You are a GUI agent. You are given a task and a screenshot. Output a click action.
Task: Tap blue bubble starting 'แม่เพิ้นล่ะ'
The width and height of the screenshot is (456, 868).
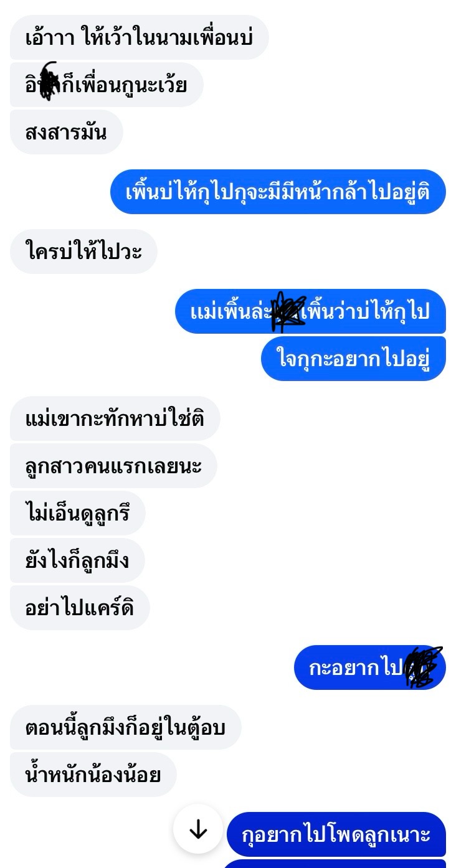[310, 311]
